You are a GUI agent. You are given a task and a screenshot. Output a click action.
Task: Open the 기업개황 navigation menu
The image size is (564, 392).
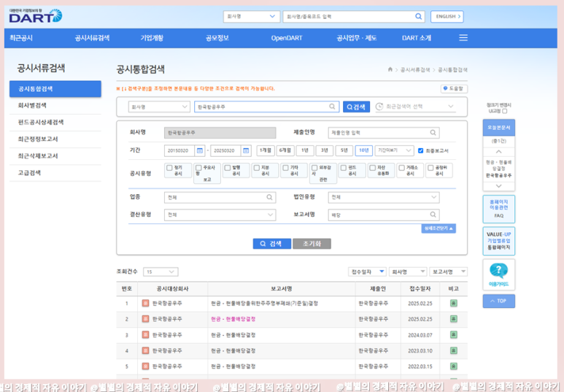pos(152,38)
